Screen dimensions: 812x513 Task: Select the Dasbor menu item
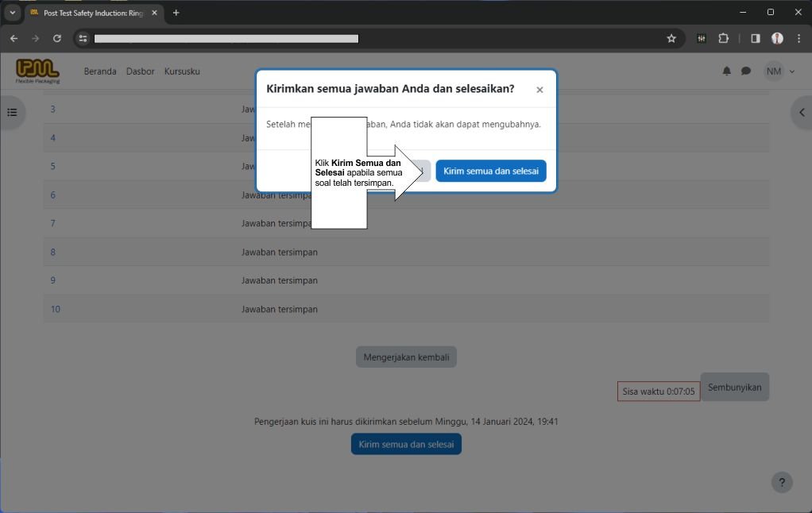140,71
